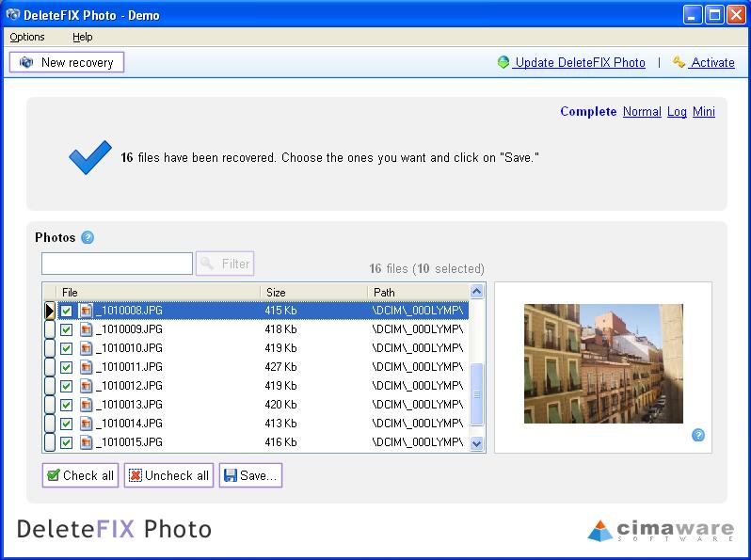Click the DeleteFIX app icon in the title bar
This screenshot has width=751, height=560.
point(13,15)
